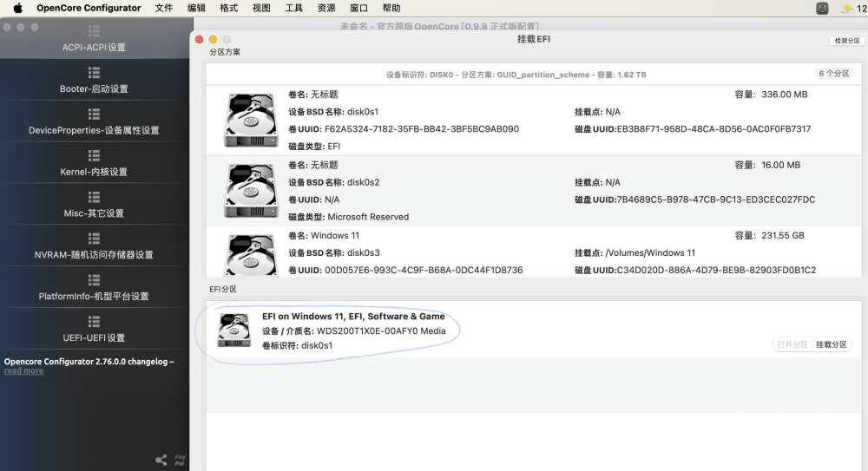Viewport: 868px width, 471px height.
Task: Open the 工具 menu
Action: [x=293, y=8]
